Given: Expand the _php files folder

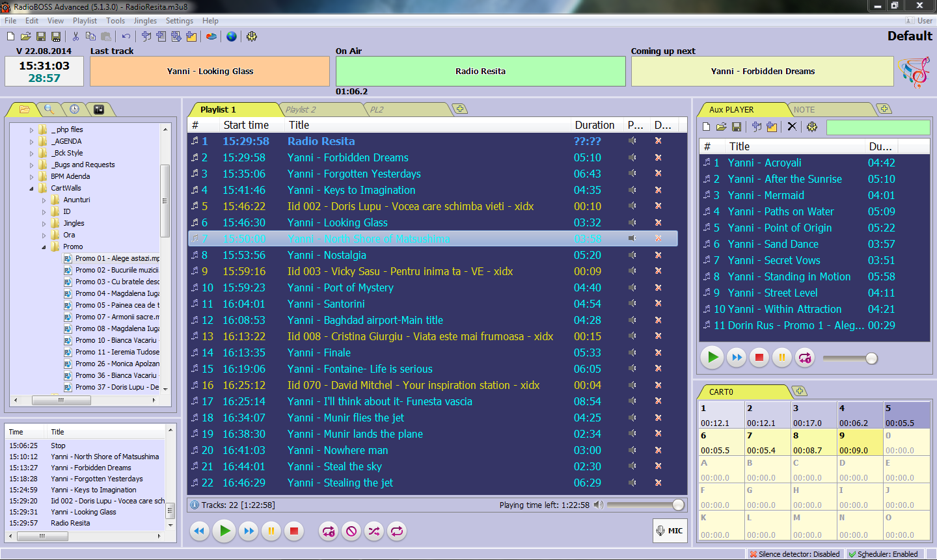Looking at the screenshot, I should coord(31,130).
